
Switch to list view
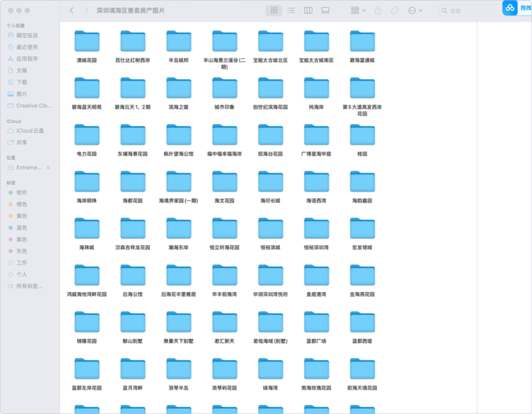[291, 10]
